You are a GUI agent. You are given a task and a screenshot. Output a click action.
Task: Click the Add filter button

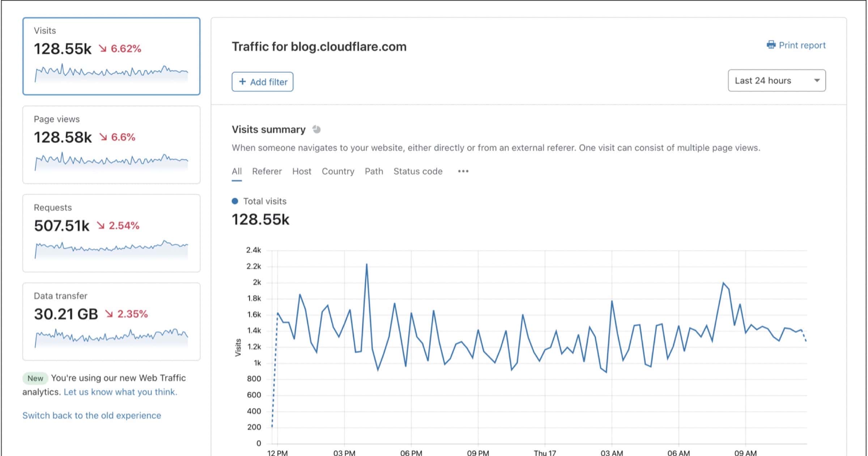[x=263, y=82]
